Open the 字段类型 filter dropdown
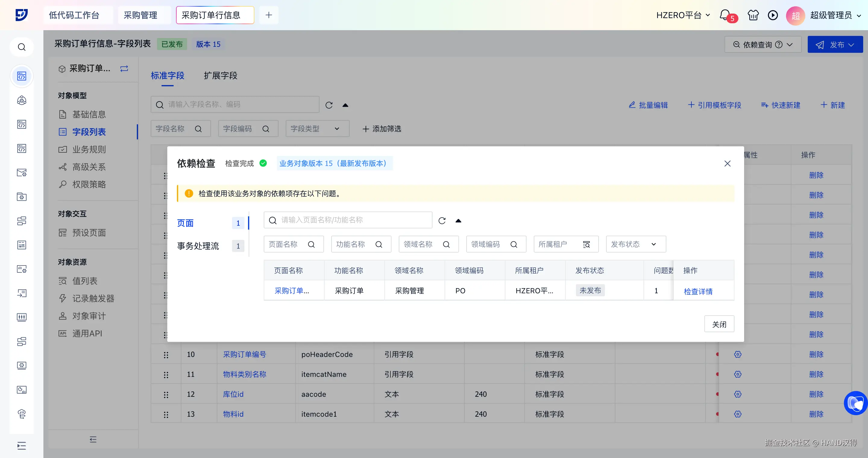The height and width of the screenshot is (458, 868). (317, 129)
